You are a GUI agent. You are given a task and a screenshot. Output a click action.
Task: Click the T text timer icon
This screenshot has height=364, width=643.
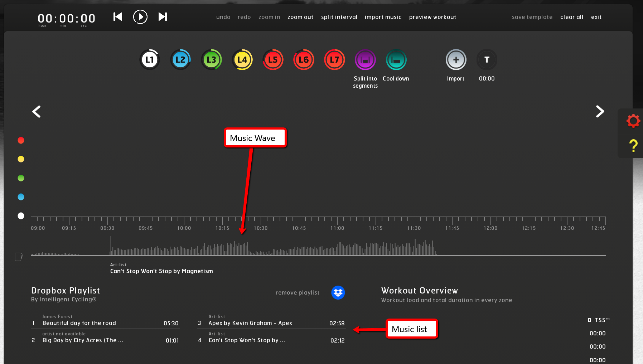(x=487, y=60)
